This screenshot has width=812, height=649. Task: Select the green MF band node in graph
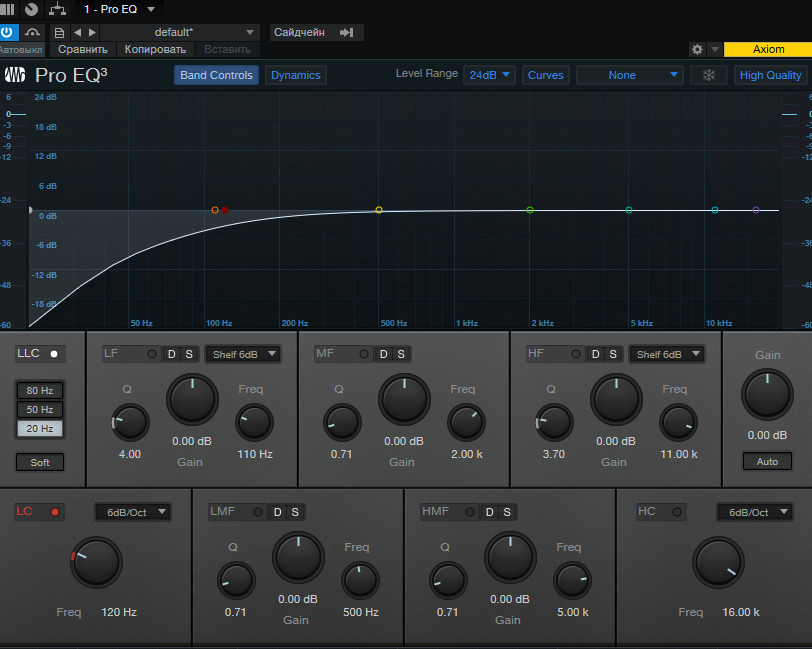coord(530,210)
